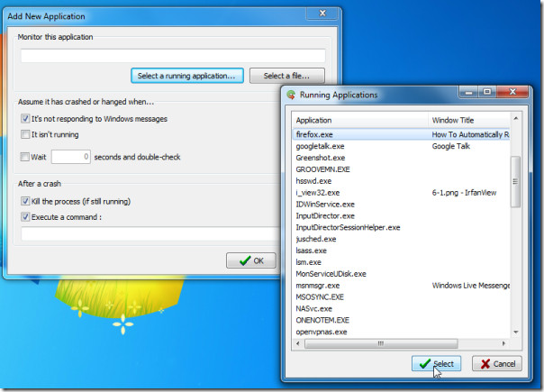Close the Running Applications window
The image size is (544, 392).
point(512,92)
